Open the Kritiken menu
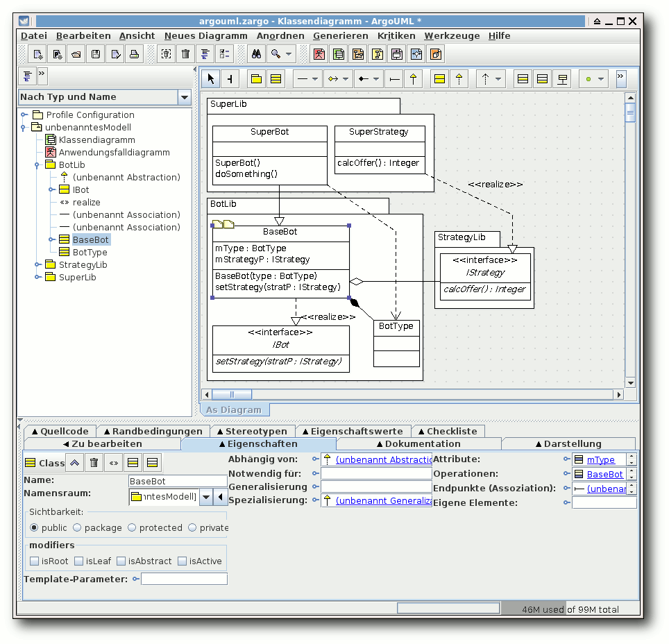This screenshot has height=644, width=669. click(x=396, y=36)
